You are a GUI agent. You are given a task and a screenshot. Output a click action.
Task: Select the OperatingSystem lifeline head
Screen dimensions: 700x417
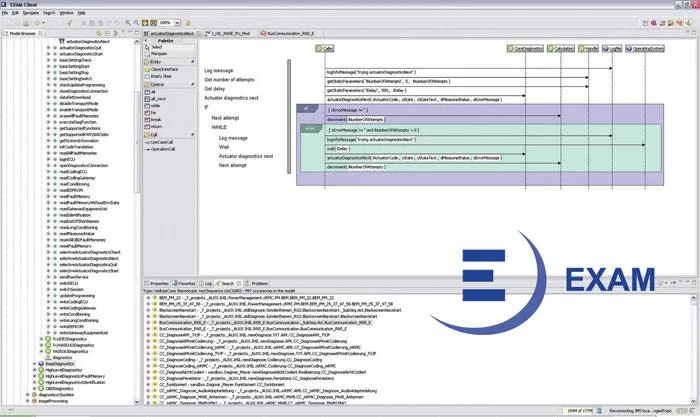click(645, 48)
